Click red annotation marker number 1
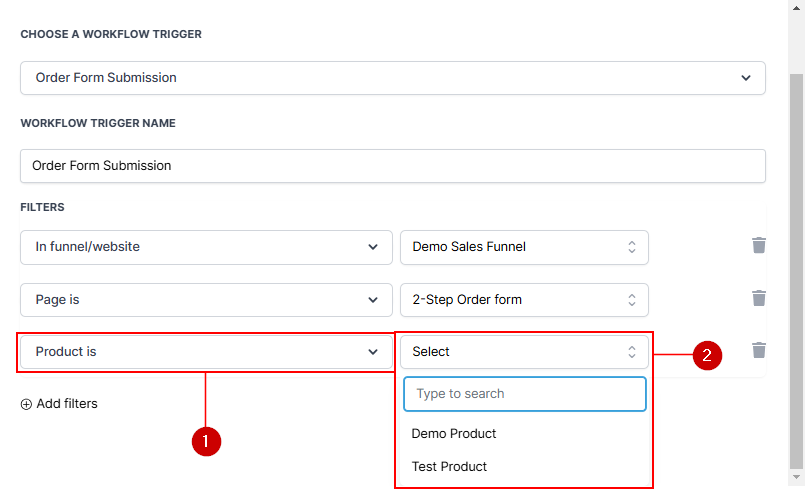Screen dimensions: 805x498 [205, 441]
